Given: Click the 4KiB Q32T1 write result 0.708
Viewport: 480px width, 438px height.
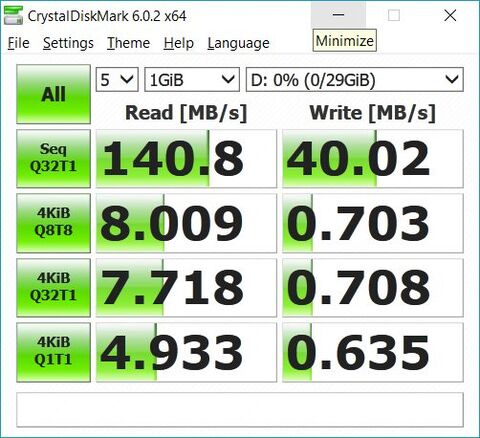Looking at the screenshot, I should (373, 288).
